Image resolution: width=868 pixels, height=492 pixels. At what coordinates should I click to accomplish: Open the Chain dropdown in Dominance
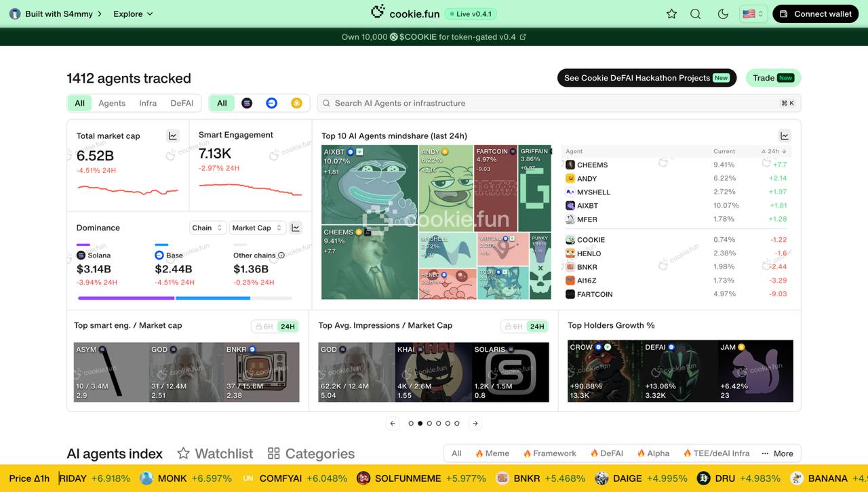point(208,228)
